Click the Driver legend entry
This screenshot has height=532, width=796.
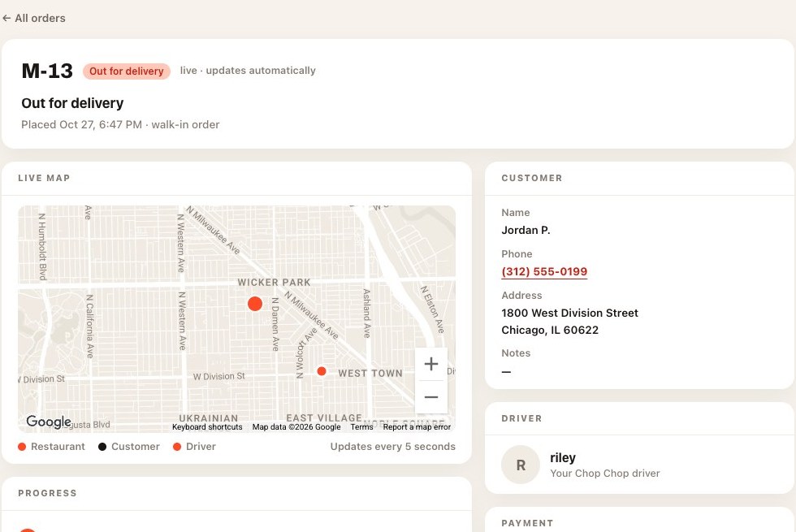[x=194, y=446]
